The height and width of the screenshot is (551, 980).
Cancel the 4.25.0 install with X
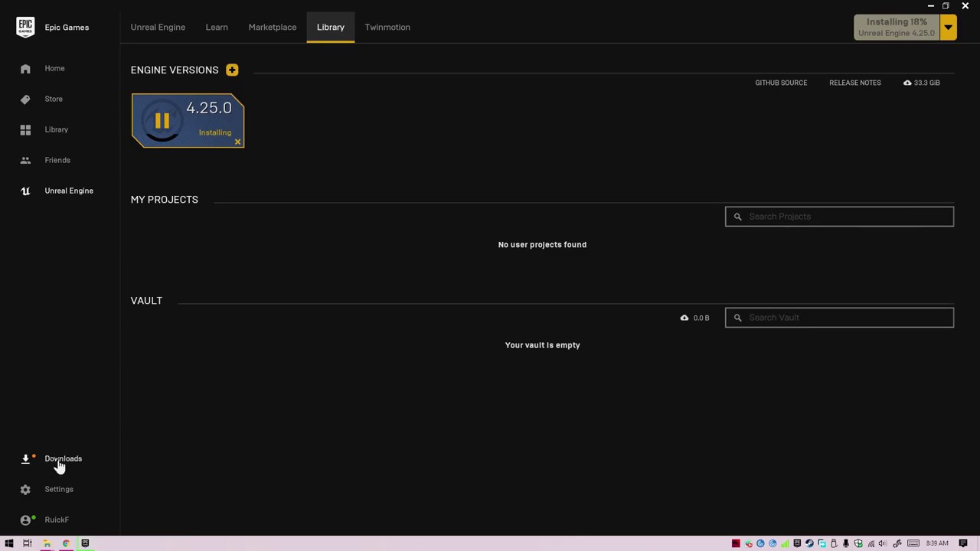[238, 142]
